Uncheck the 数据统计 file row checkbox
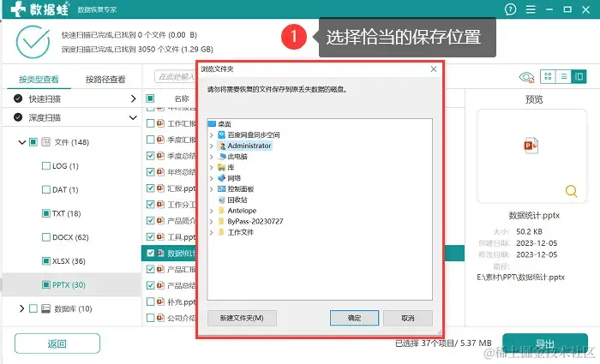The image size is (600, 364). coord(150,254)
